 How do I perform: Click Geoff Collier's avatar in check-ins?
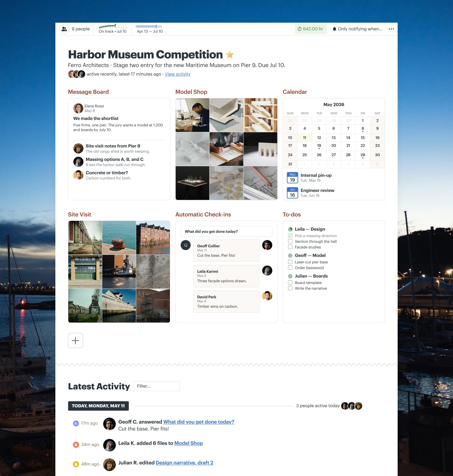pos(267,245)
